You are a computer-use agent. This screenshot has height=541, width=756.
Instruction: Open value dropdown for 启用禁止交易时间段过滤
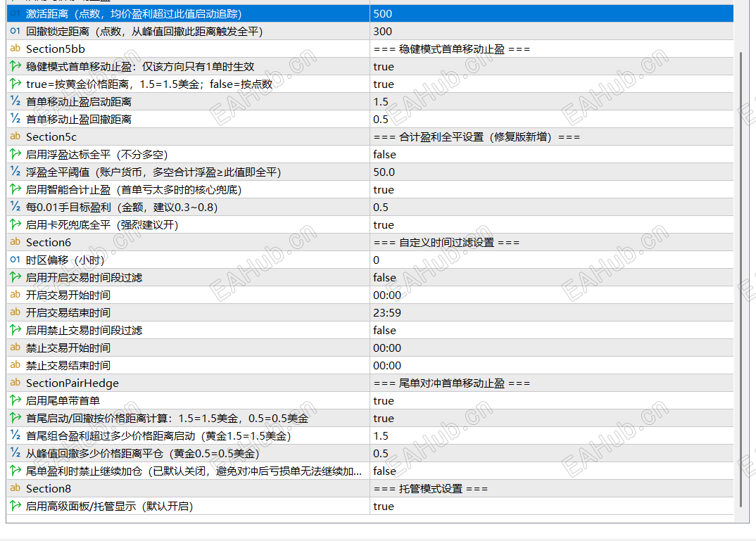[552, 331]
